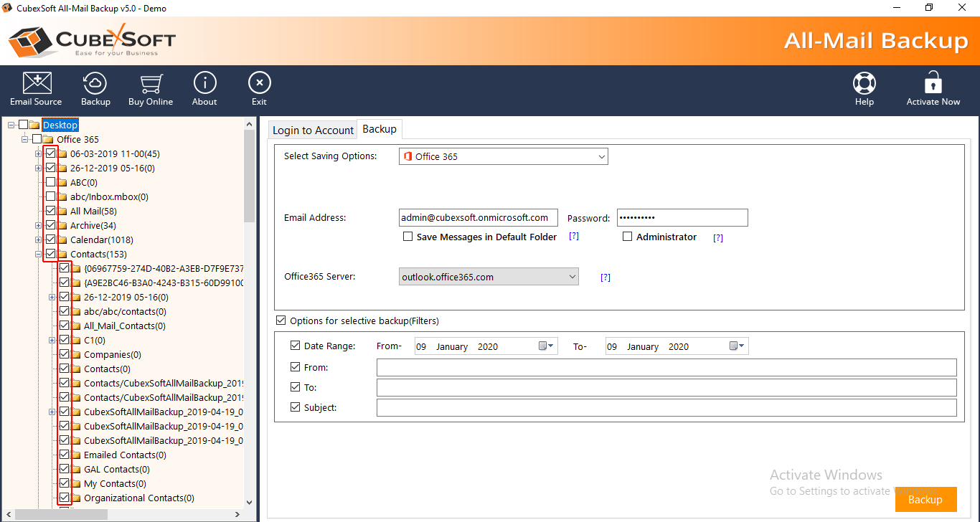The height and width of the screenshot is (522, 980).
Task: Collapse the Contacts(153) tree node
Action: click(38, 254)
